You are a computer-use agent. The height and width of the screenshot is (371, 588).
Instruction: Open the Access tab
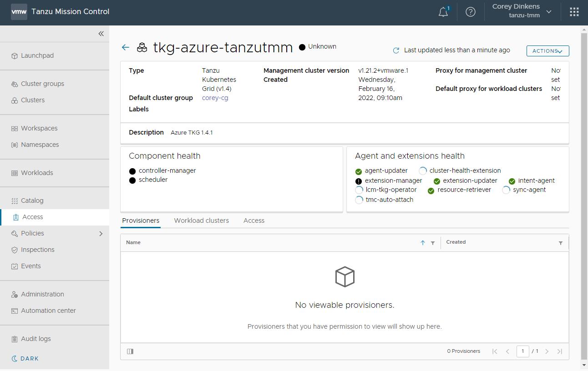(x=254, y=221)
